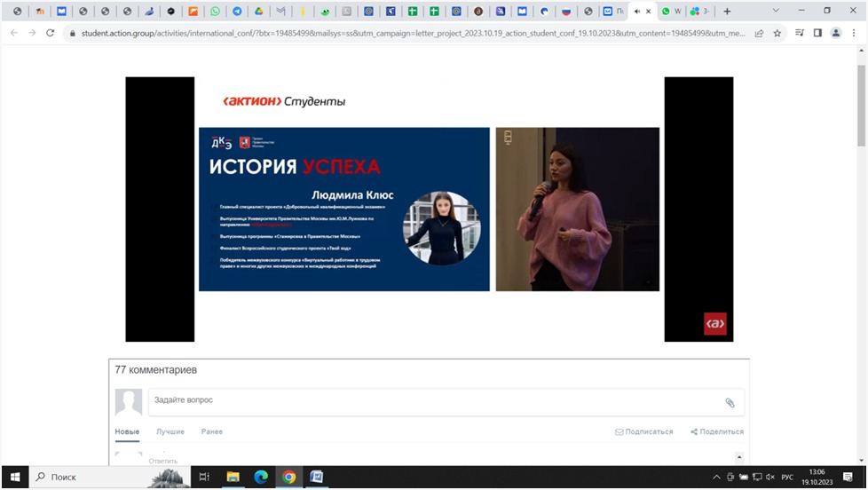
Task: Click the paperclip attachment icon in comment box
Action: (730, 402)
